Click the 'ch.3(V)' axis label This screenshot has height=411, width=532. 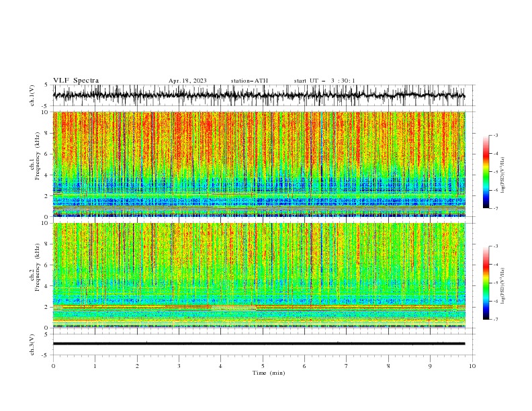pos(32,345)
